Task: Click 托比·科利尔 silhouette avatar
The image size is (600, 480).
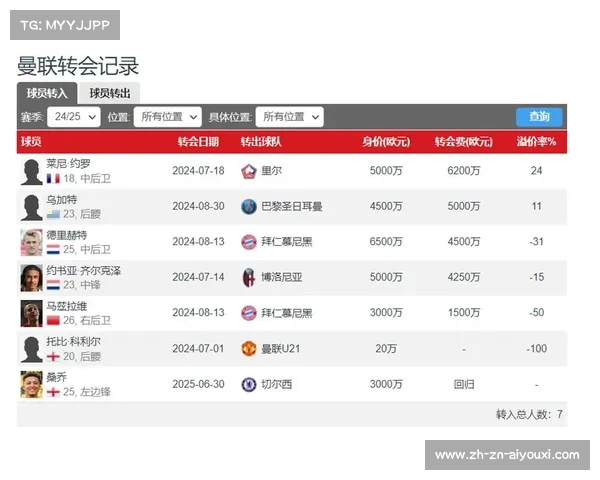Action: coord(31,349)
